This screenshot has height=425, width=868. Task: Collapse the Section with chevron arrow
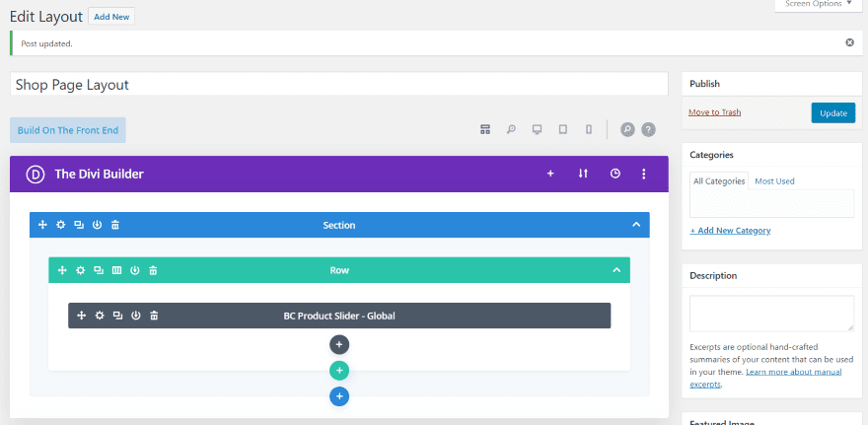tap(636, 225)
